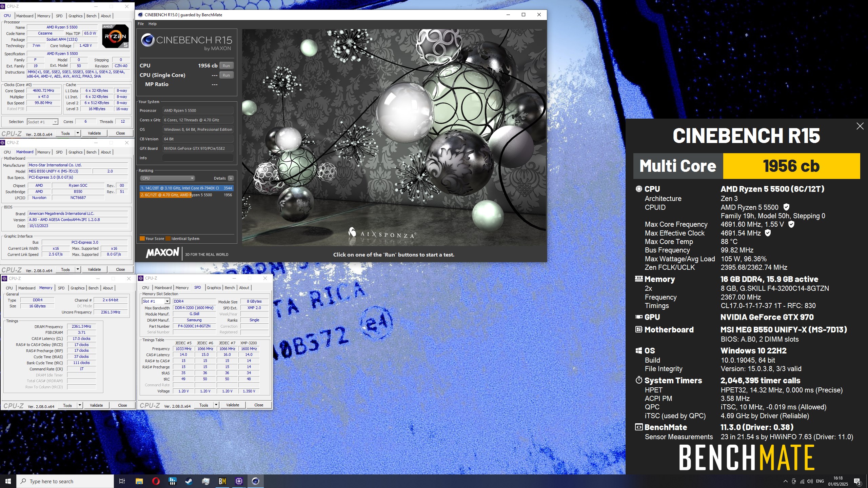Viewport: 868px width, 488px height.
Task: Open the ranking CPU dropdown
Action: [x=167, y=178]
